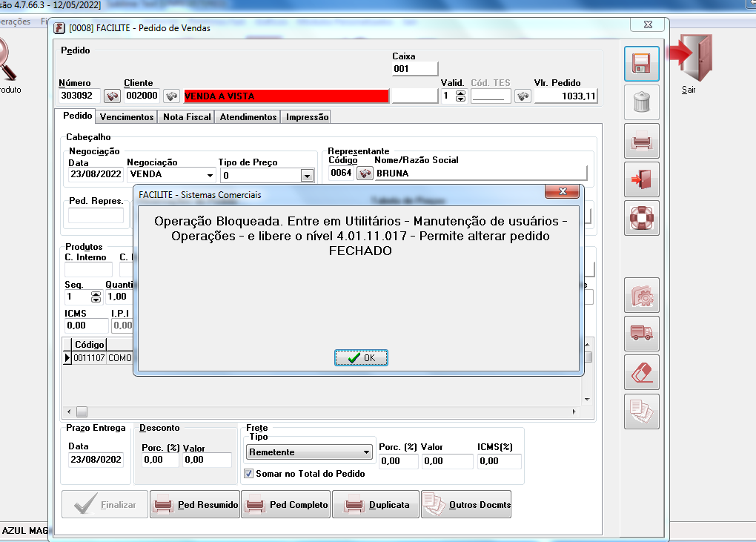756x542 pixels.
Task: Print with Ped Resumido button
Action: (195, 504)
